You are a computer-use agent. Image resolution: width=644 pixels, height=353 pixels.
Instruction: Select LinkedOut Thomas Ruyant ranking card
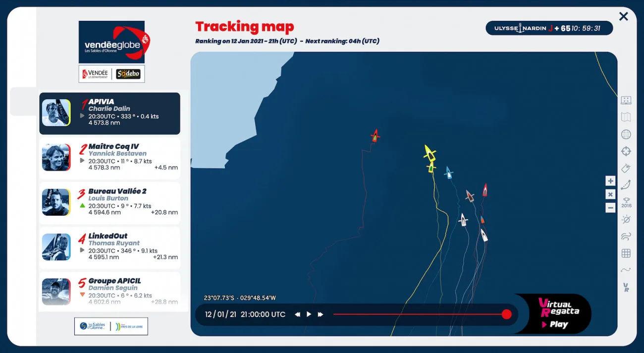[110, 247]
